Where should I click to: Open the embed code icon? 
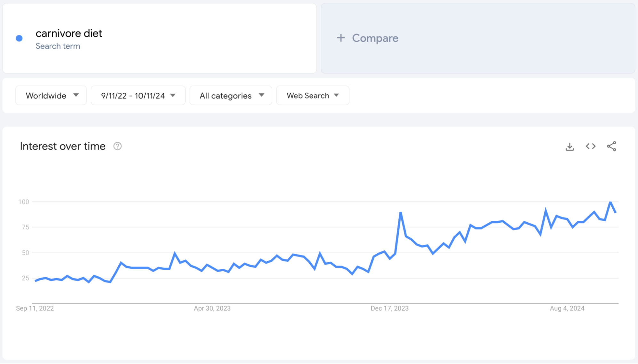click(x=591, y=146)
